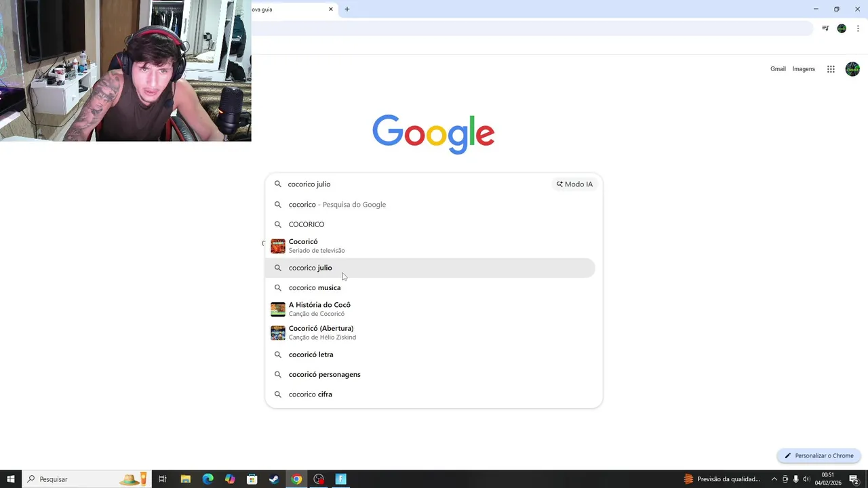868x488 pixels.
Task: Open 'Previsão da qualidad...' weather widget
Action: (x=722, y=479)
